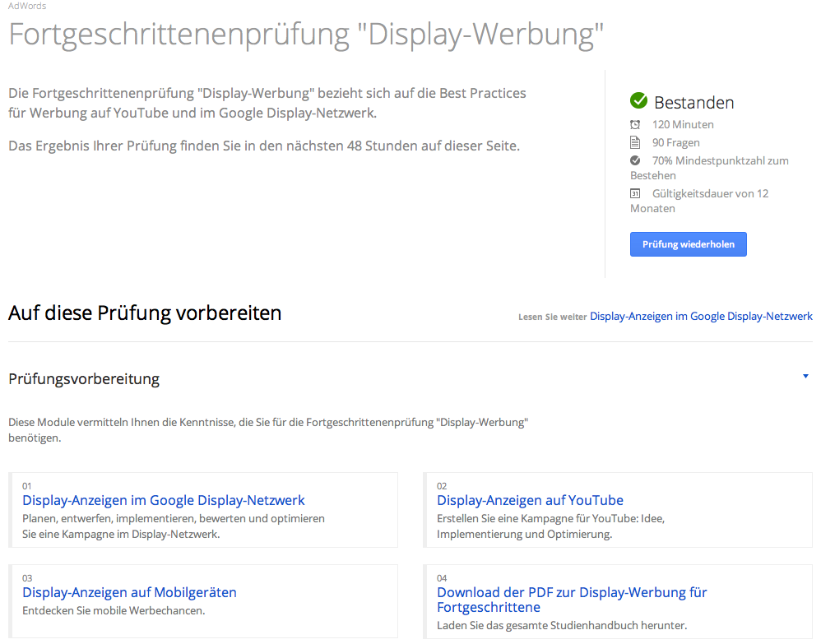Click the calendar icon beside Gültigkeitsdauer
Screen dimensions: 821x644
(x=635, y=194)
